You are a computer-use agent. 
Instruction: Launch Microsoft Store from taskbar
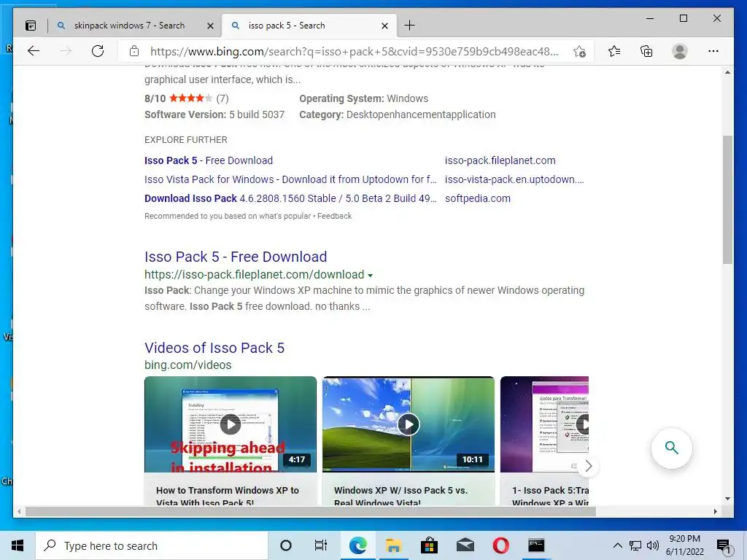(429, 545)
